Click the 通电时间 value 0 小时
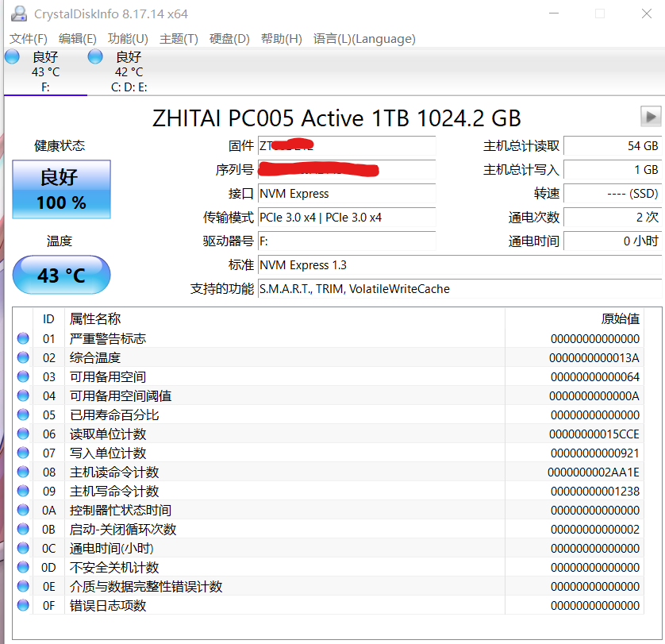This screenshot has width=665, height=644. pyautogui.click(x=613, y=241)
